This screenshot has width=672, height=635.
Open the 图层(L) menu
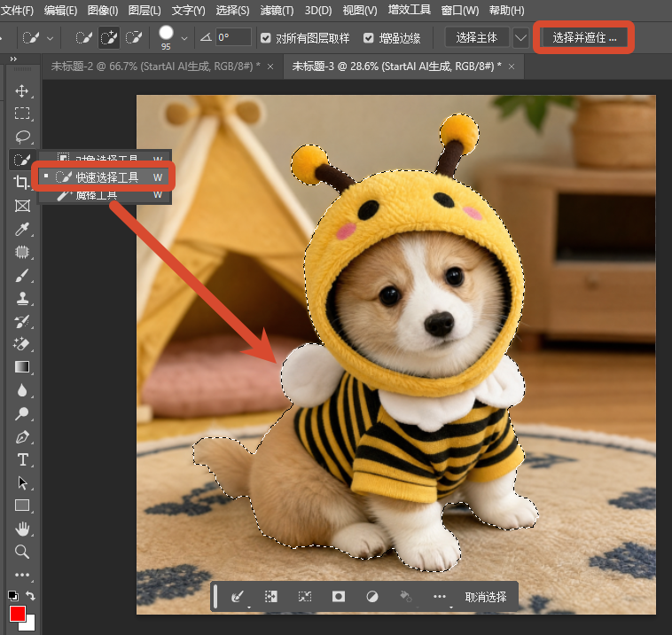(x=145, y=11)
